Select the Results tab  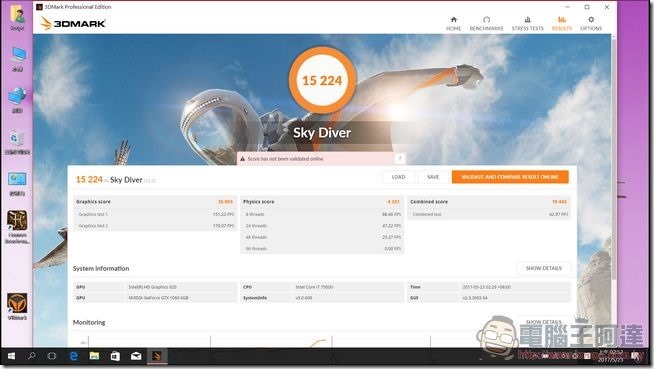tap(562, 23)
